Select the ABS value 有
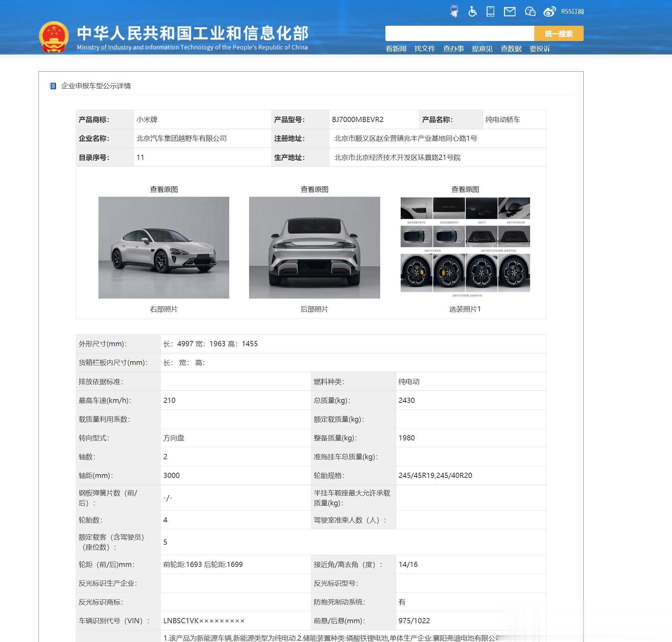 [402, 602]
